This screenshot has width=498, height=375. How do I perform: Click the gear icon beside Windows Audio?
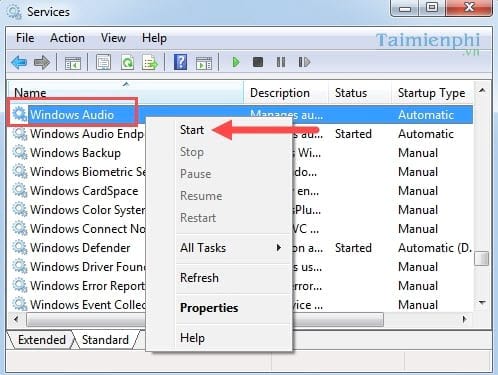20,114
